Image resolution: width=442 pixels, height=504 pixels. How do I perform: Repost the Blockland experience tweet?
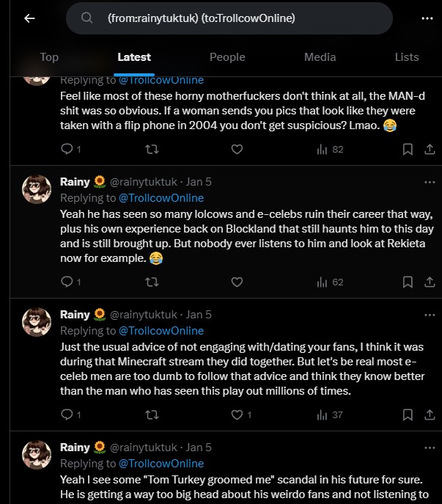point(152,282)
